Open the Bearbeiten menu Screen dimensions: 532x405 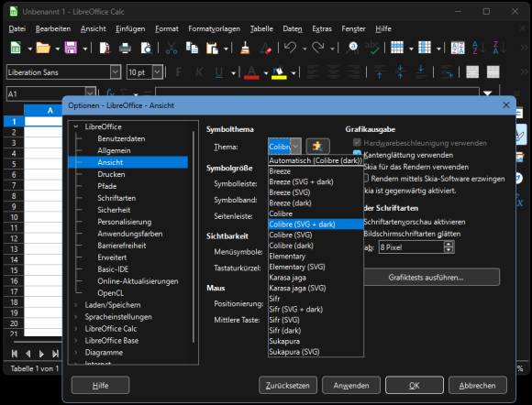click(x=53, y=28)
